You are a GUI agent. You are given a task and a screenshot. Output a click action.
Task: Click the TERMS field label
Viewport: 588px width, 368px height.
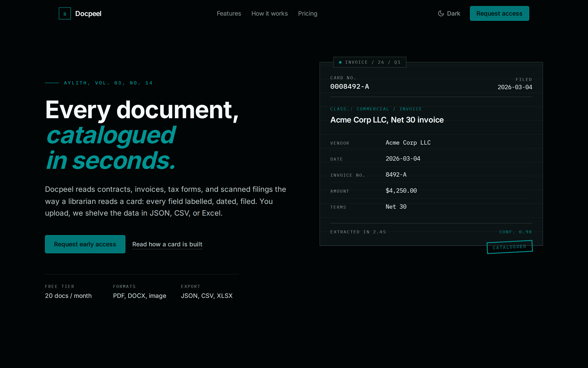click(x=338, y=207)
